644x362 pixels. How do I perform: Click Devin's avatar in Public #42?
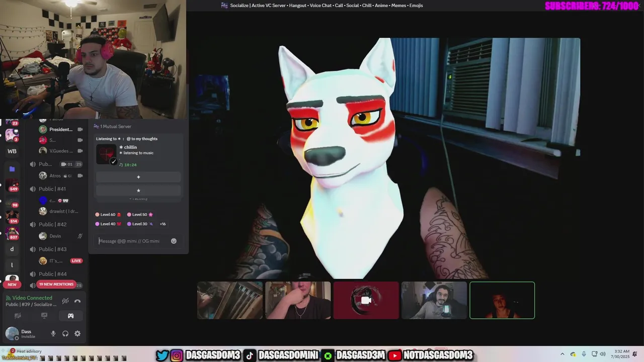point(43,236)
